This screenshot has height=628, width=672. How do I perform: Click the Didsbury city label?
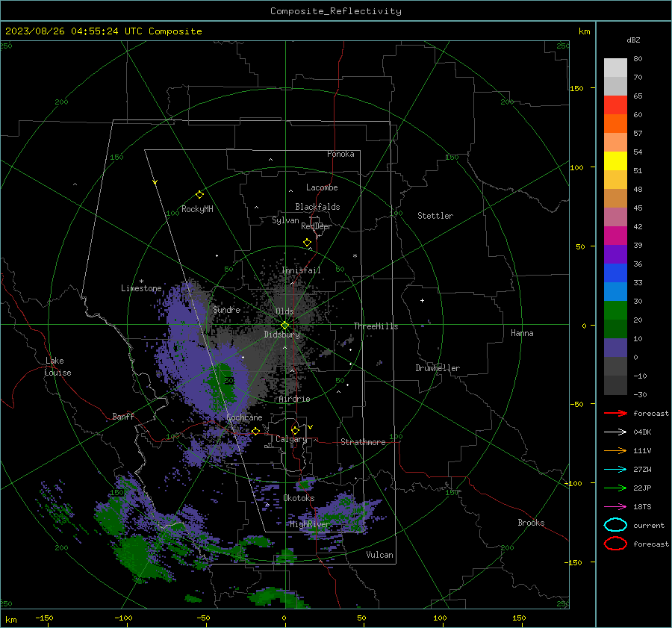click(282, 335)
